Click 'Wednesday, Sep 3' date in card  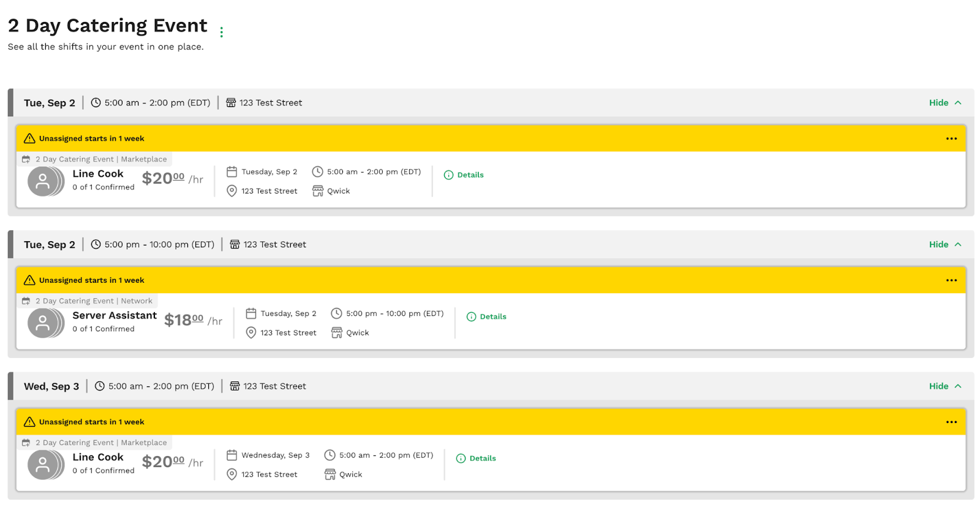276,455
